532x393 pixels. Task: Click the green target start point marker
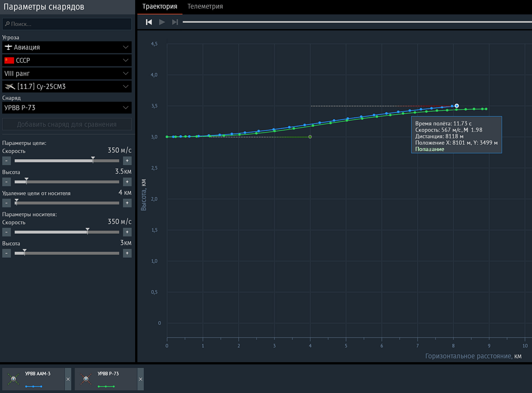pos(310,137)
